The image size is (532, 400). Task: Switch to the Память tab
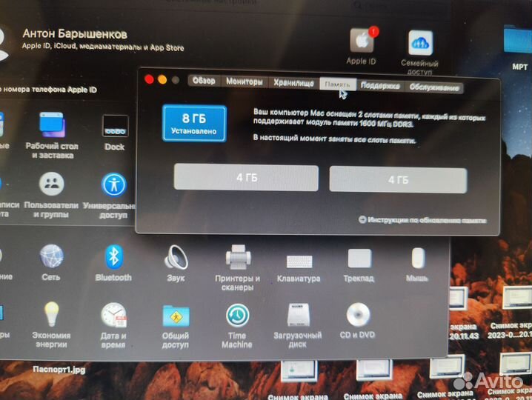338,84
